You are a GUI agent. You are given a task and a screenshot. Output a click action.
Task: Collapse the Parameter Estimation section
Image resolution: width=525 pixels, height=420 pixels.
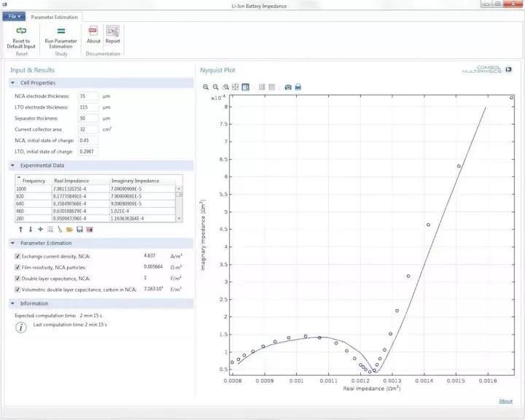pyautogui.click(x=13, y=243)
